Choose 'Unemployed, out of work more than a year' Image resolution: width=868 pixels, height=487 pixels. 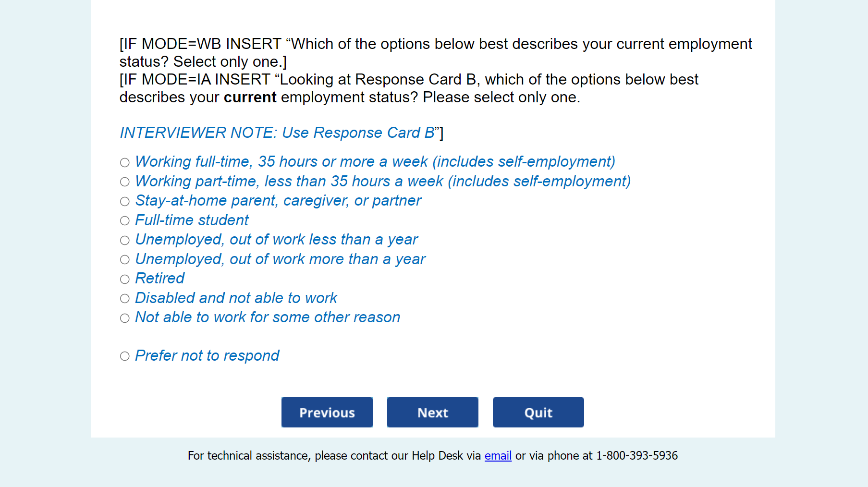125,260
